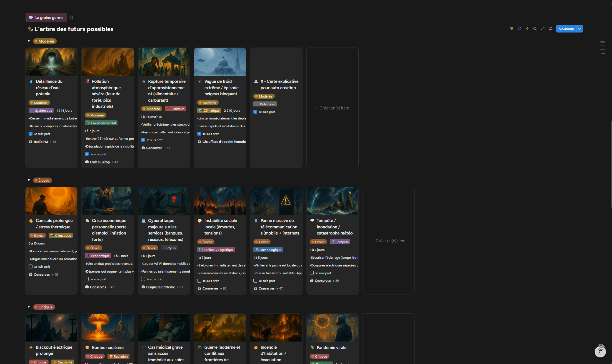Open automations with the lightning bolt icon
This screenshot has width=612, height=364.
point(527,29)
